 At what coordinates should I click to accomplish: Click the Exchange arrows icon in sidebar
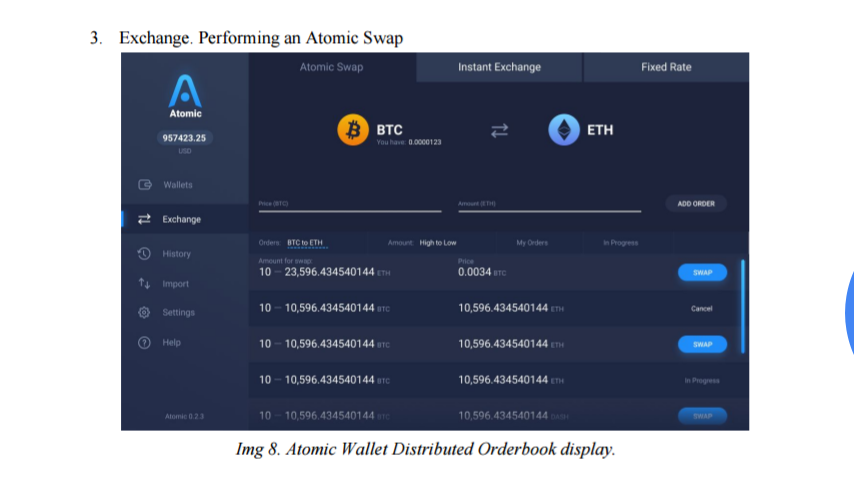[144, 219]
